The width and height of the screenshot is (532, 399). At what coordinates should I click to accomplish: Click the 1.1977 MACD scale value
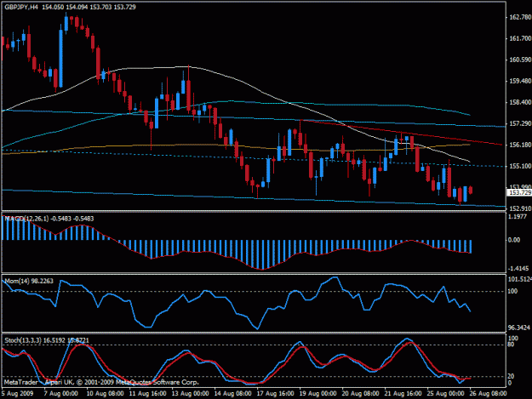click(x=518, y=216)
